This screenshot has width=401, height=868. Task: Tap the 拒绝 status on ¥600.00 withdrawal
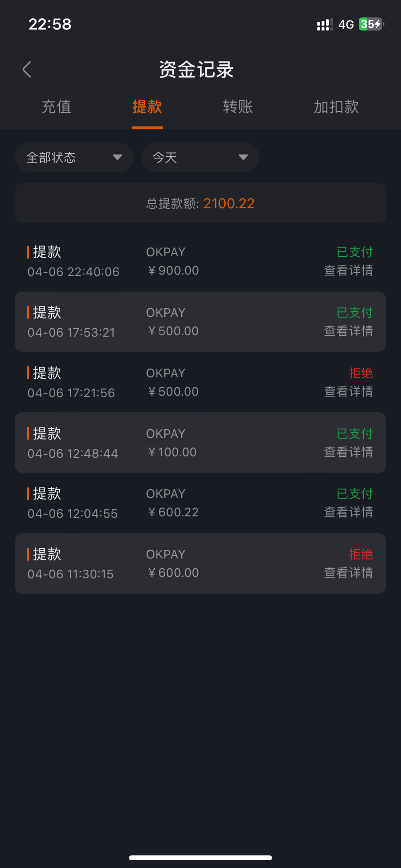[x=361, y=554]
